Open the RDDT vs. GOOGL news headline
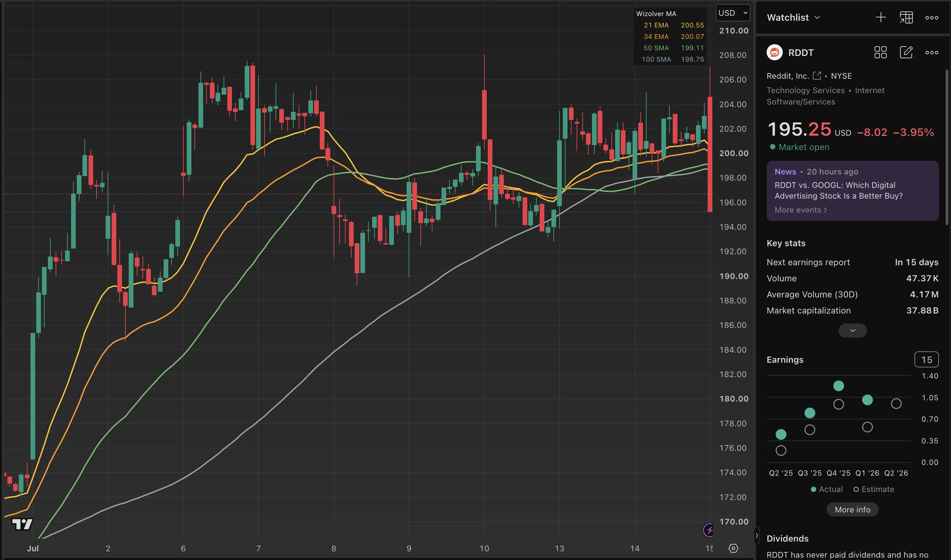951x560 pixels. (838, 190)
